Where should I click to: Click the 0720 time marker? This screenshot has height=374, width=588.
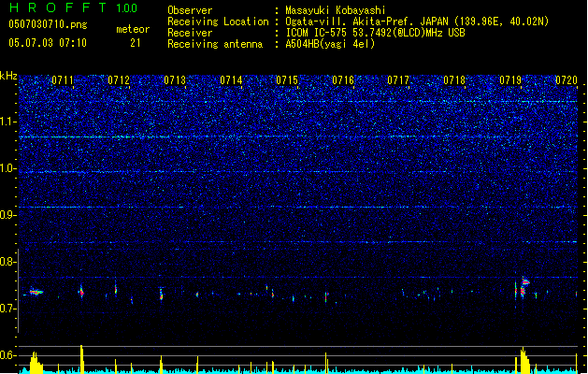point(566,80)
